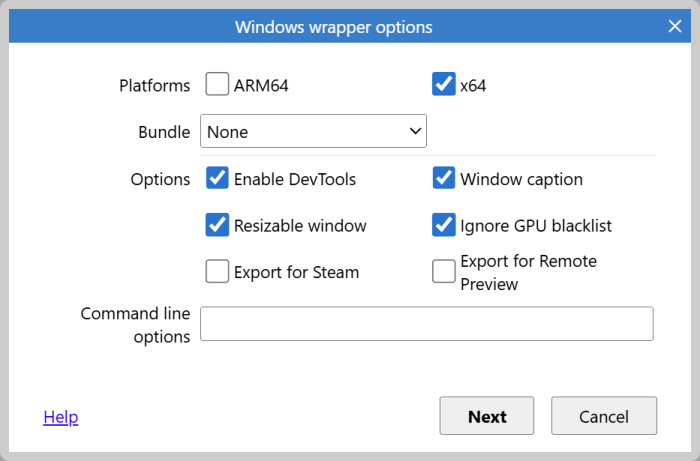The width and height of the screenshot is (700, 461).
Task: Close the dialog with the X icon
Action: tap(675, 26)
